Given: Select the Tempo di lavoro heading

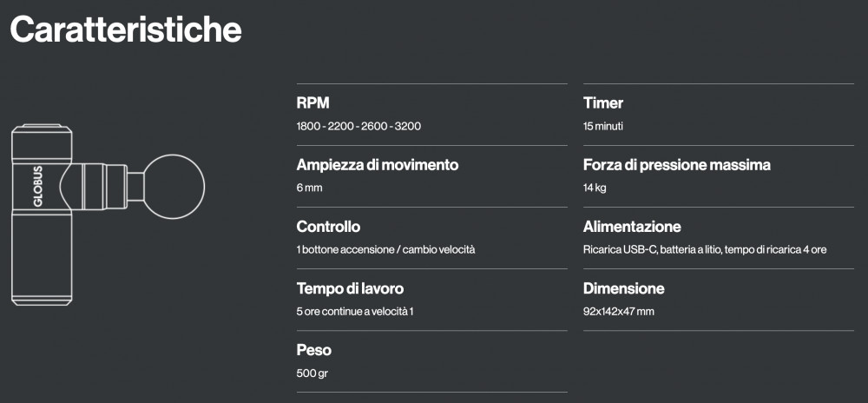Looking at the screenshot, I should pos(350,288).
